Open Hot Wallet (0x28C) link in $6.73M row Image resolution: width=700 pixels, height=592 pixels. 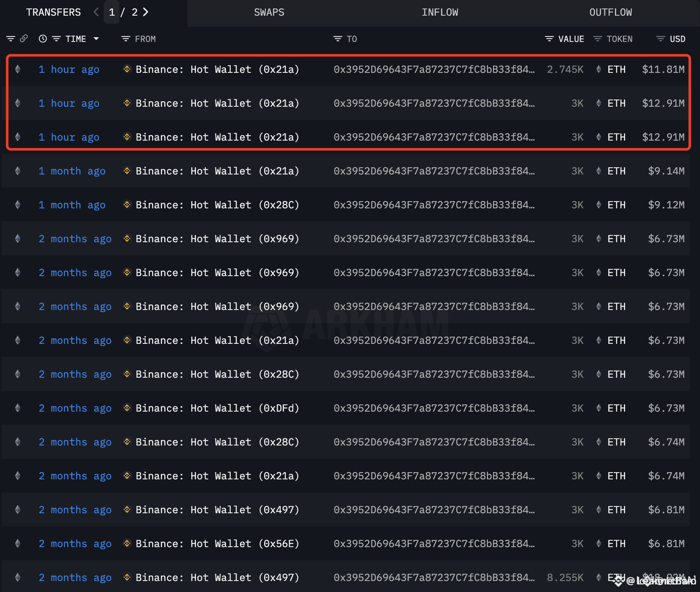tap(217, 374)
